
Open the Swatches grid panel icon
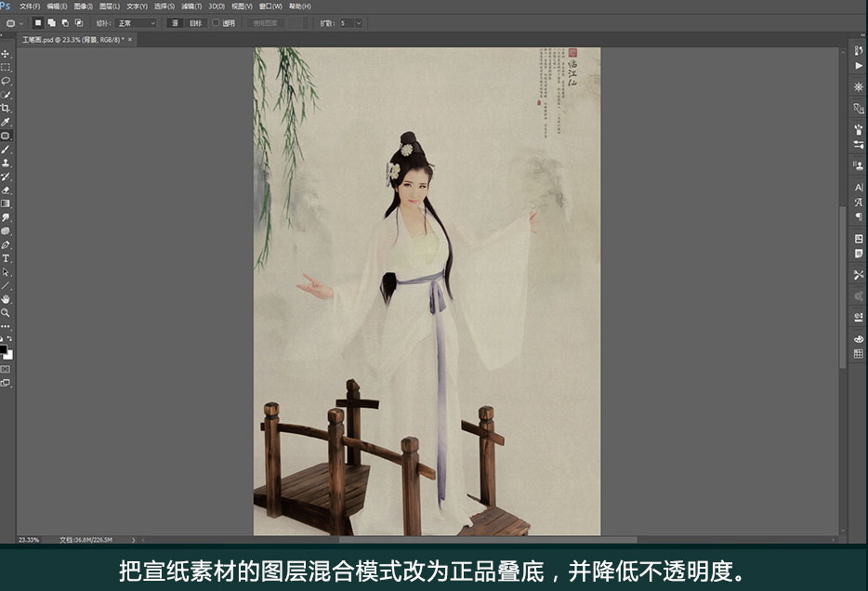click(x=859, y=354)
